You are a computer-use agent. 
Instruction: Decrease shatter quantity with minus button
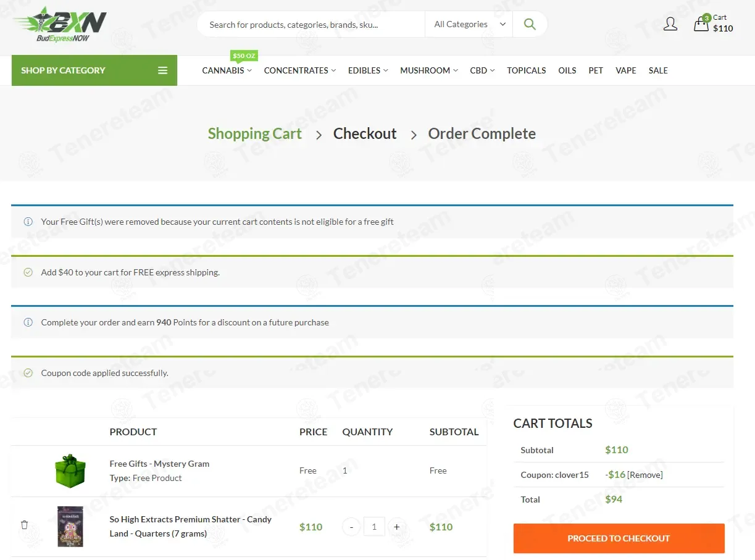[x=351, y=527]
